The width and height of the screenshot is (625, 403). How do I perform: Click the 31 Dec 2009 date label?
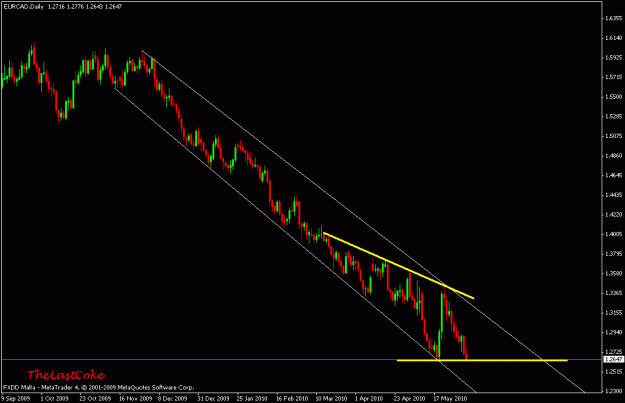(x=213, y=398)
